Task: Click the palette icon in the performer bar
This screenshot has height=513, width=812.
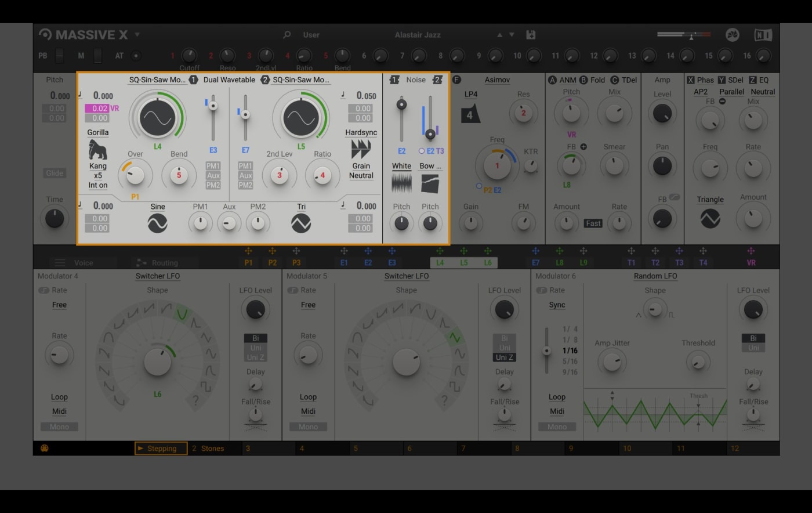Action: [45, 448]
